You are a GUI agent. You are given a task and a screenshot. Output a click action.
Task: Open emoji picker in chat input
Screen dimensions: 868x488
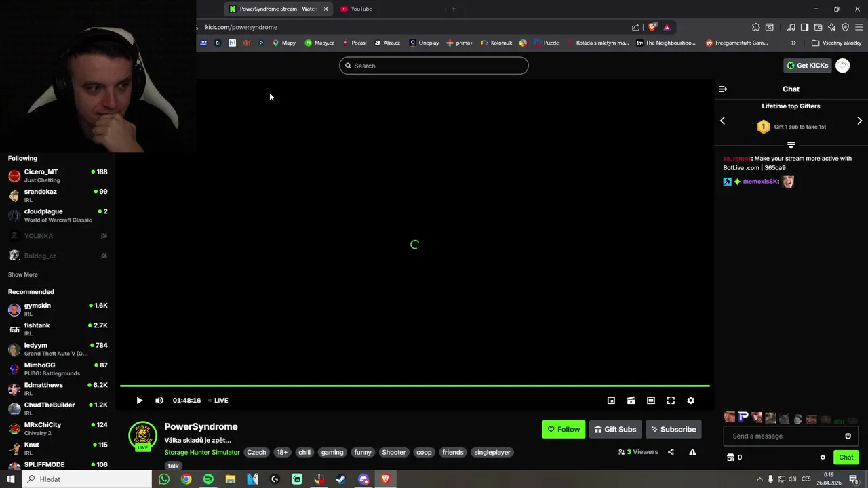click(848, 436)
